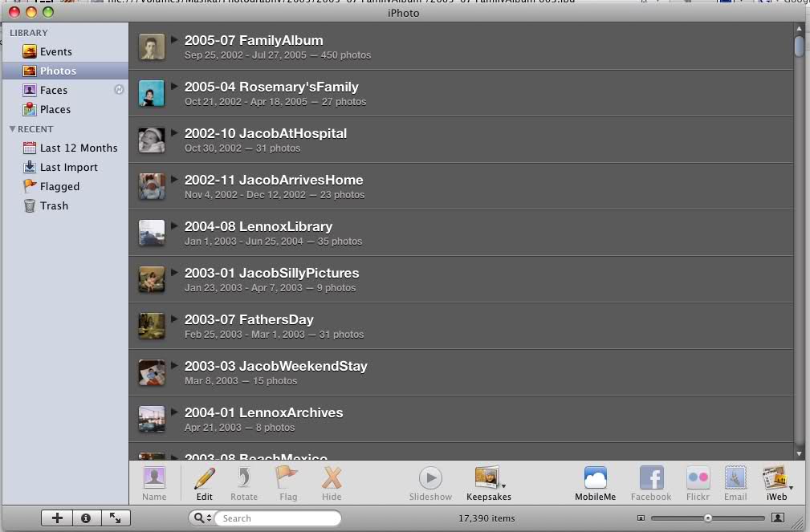This screenshot has width=810, height=532.
Task: Click the Faces refresh progress icon
Action: pyautogui.click(x=119, y=89)
